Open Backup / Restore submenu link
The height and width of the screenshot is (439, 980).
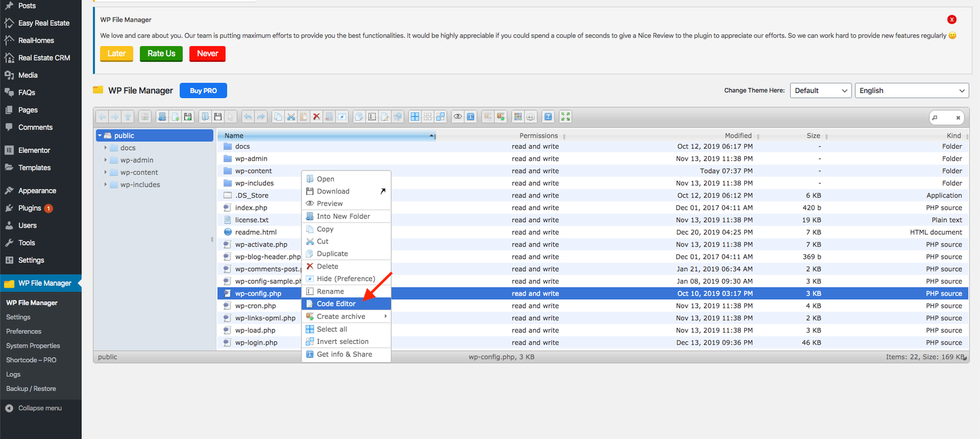point(31,389)
